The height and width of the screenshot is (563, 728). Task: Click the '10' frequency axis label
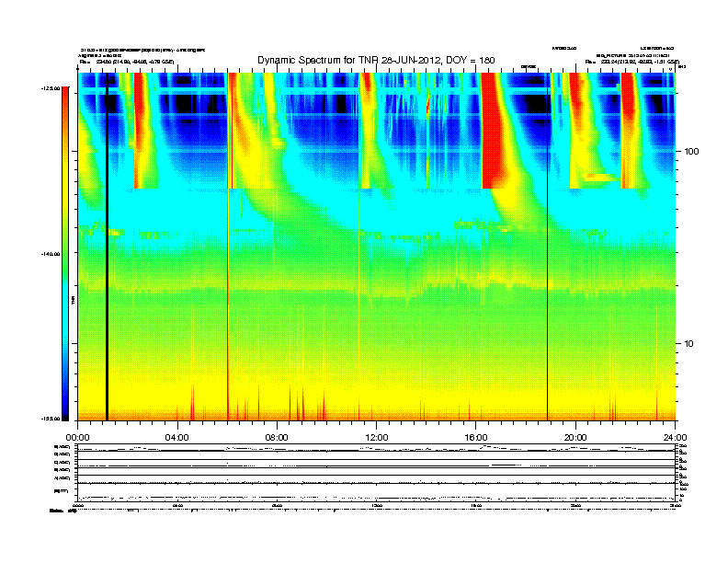689,344
